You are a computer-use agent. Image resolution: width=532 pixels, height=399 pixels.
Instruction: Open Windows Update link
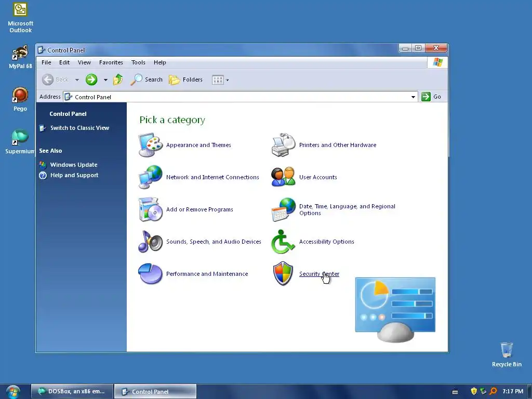pos(74,165)
